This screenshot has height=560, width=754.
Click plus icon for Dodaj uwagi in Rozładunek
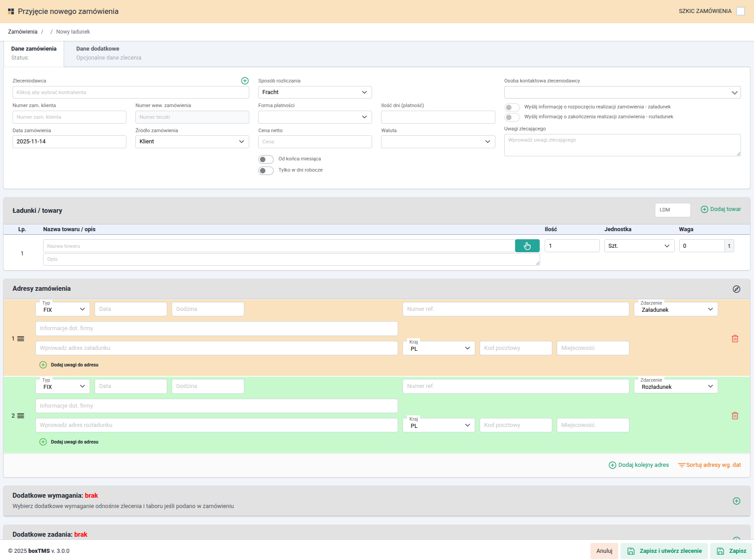tap(43, 442)
